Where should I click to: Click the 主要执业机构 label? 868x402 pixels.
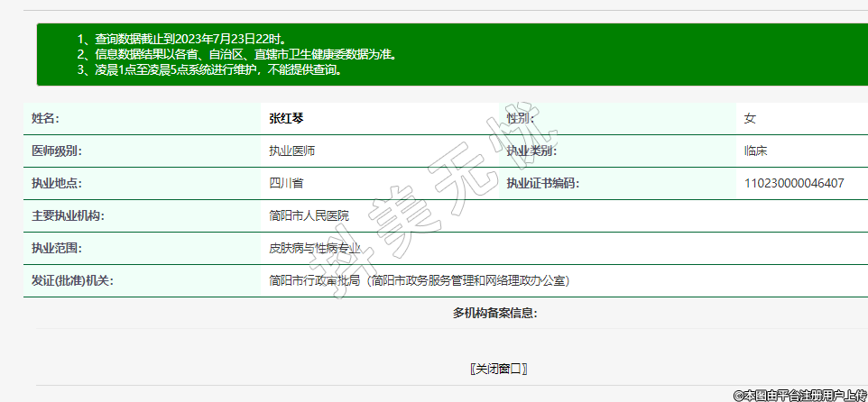(x=68, y=215)
